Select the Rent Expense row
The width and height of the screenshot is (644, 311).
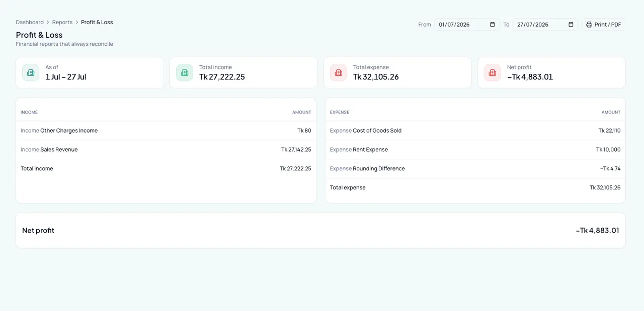pos(475,150)
